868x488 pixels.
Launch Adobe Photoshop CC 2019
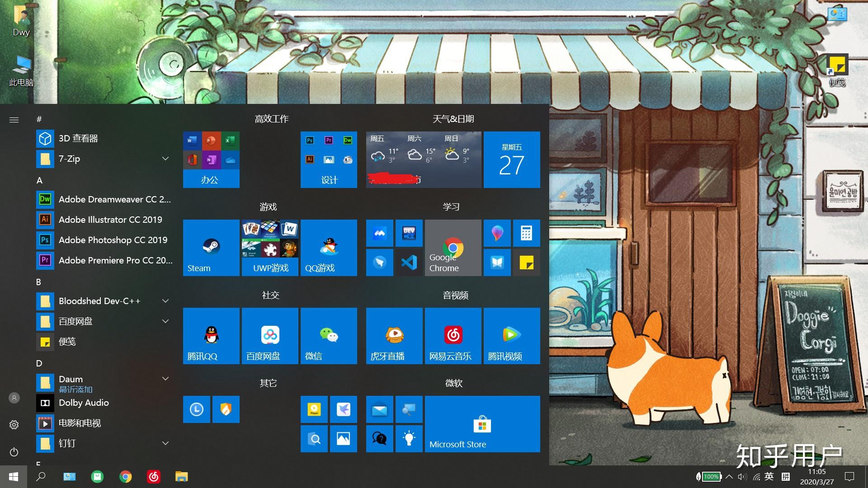105,240
